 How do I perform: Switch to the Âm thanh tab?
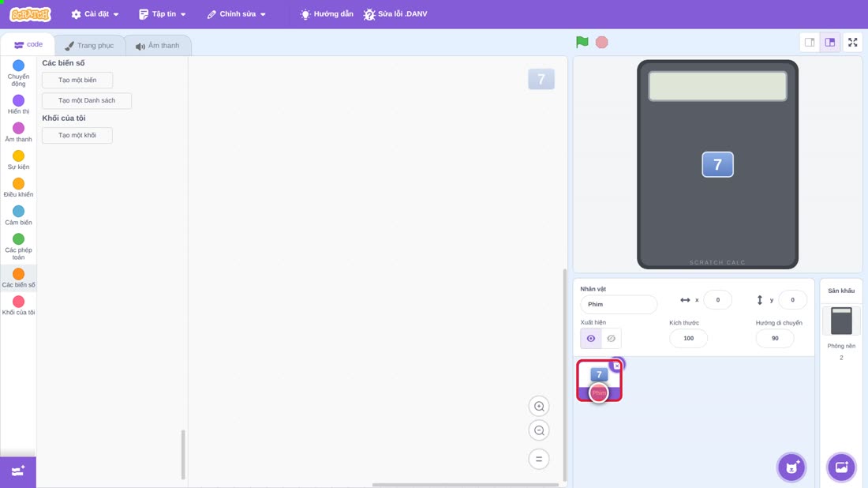[x=158, y=46]
